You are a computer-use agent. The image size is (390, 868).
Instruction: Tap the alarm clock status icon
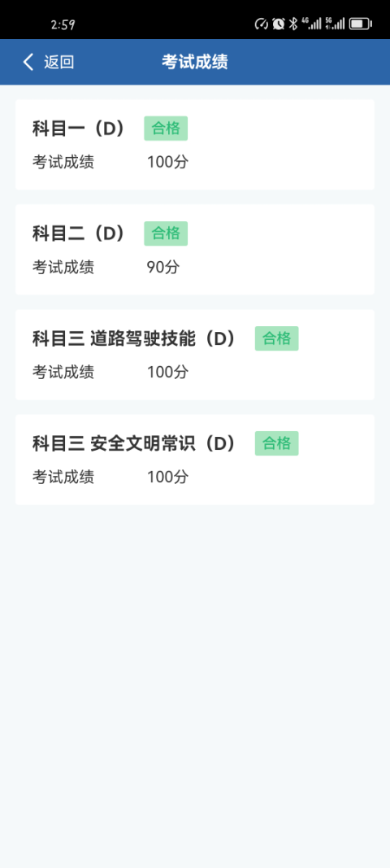(278, 24)
